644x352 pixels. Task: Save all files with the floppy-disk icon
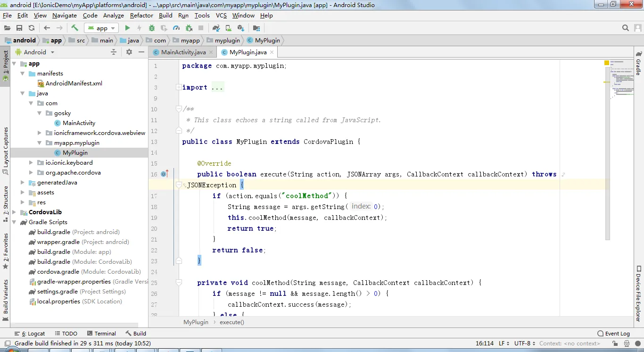19,28
